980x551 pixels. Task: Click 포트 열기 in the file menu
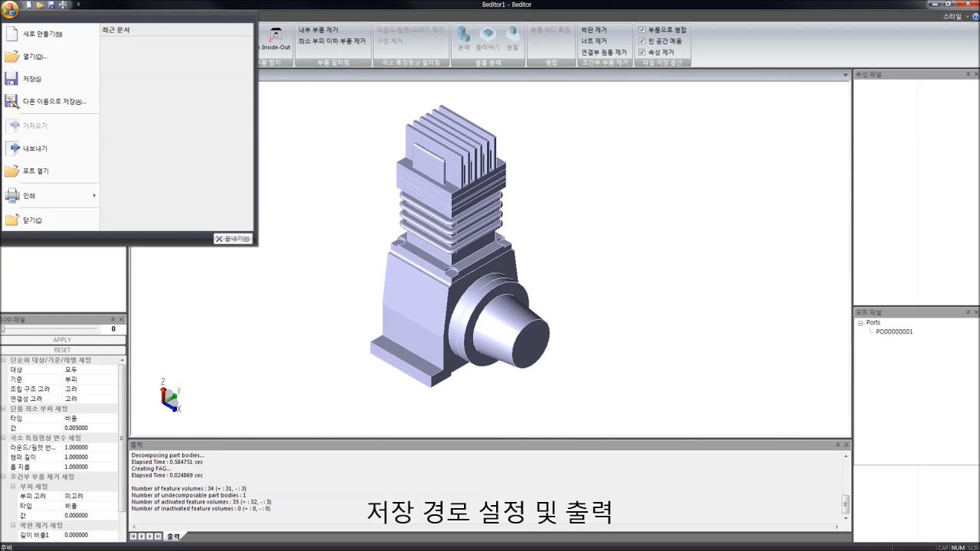point(51,171)
